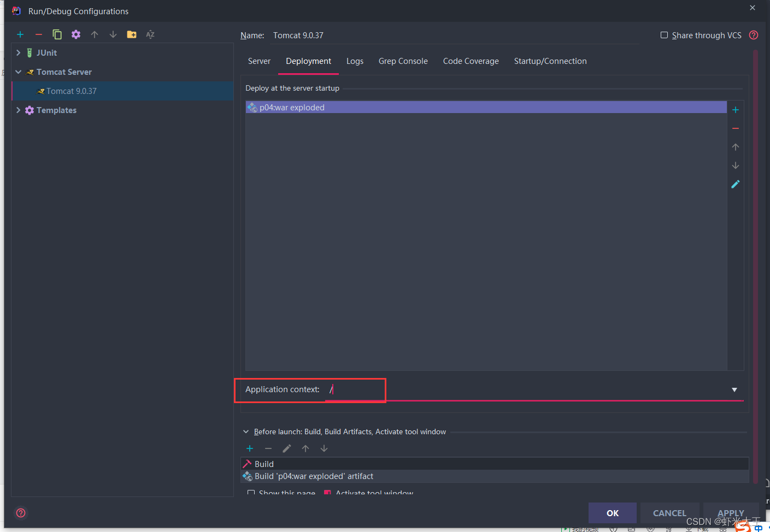Image resolution: width=770 pixels, height=532 pixels.
Task: Remove a before launch task
Action: click(x=268, y=448)
